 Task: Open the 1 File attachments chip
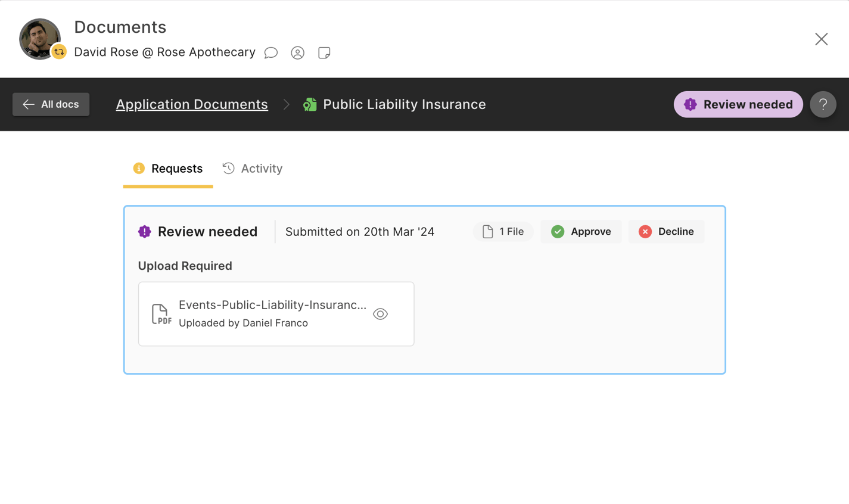point(503,232)
